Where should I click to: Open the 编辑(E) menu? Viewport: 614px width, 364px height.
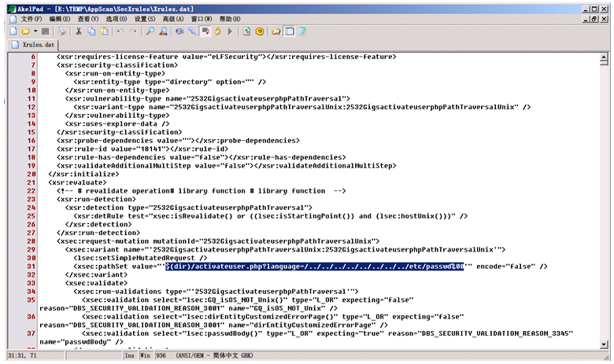[60, 19]
